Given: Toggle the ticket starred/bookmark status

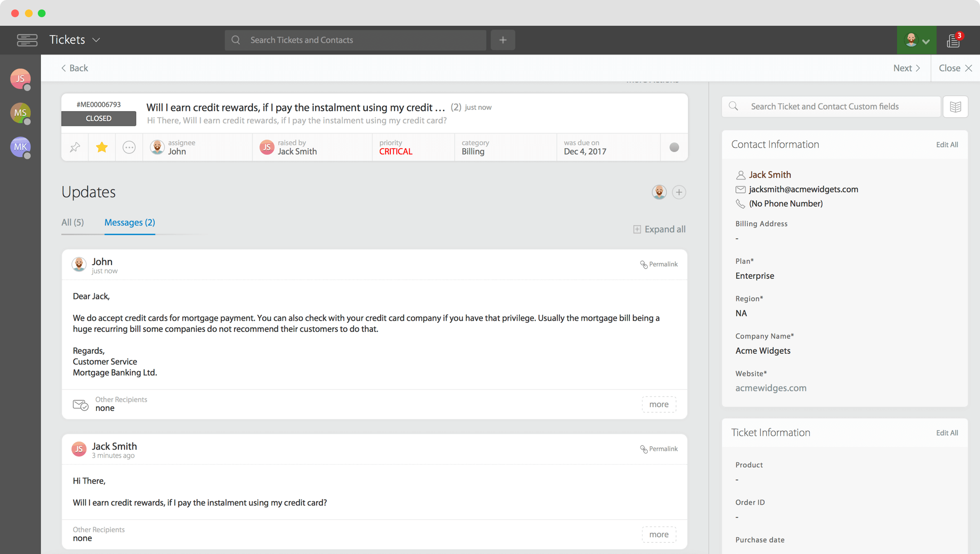Looking at the screenshot, I should (x=101, y=147).
